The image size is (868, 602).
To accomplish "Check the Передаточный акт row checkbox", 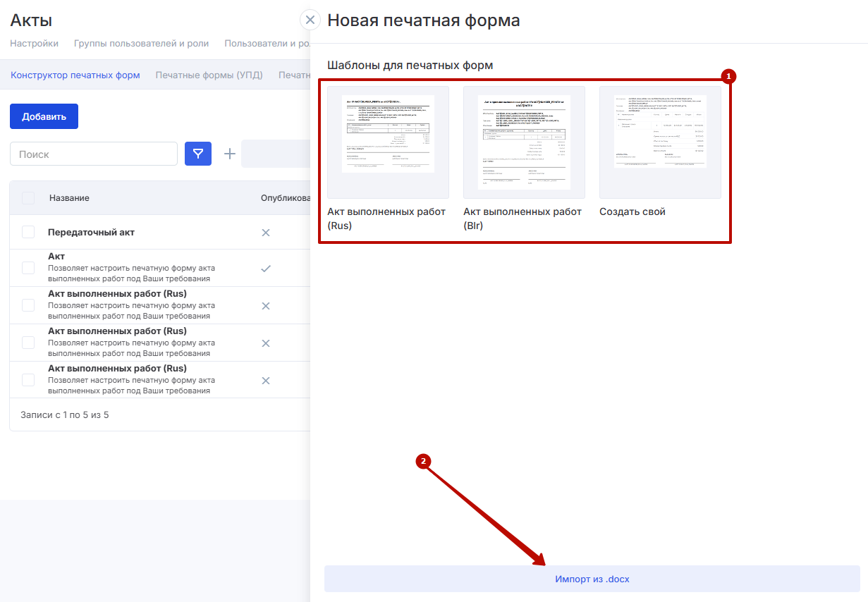I will [28, 232].
